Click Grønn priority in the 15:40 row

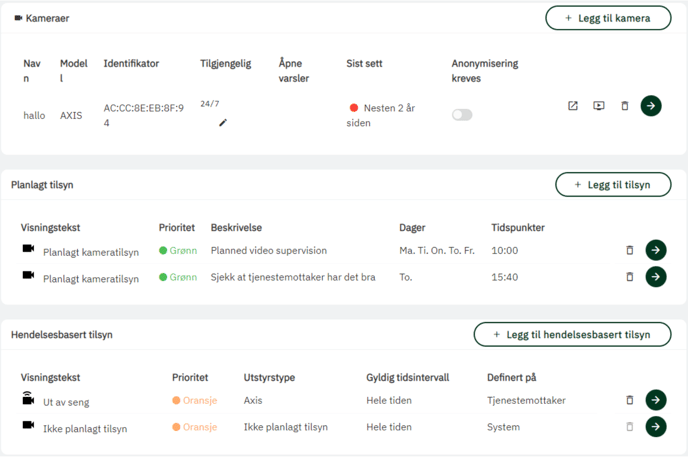pyautogui.click(x=178, y=277)
